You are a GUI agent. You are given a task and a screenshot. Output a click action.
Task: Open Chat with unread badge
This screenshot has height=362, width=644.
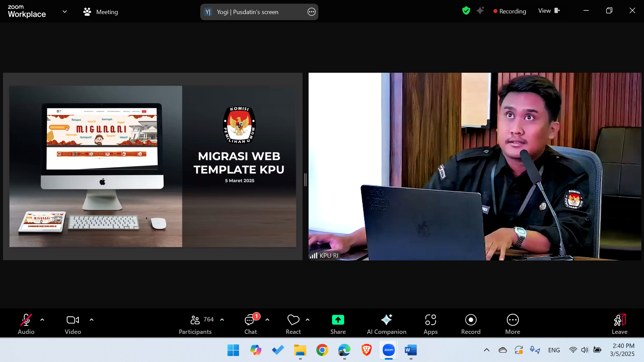point(250,320)
